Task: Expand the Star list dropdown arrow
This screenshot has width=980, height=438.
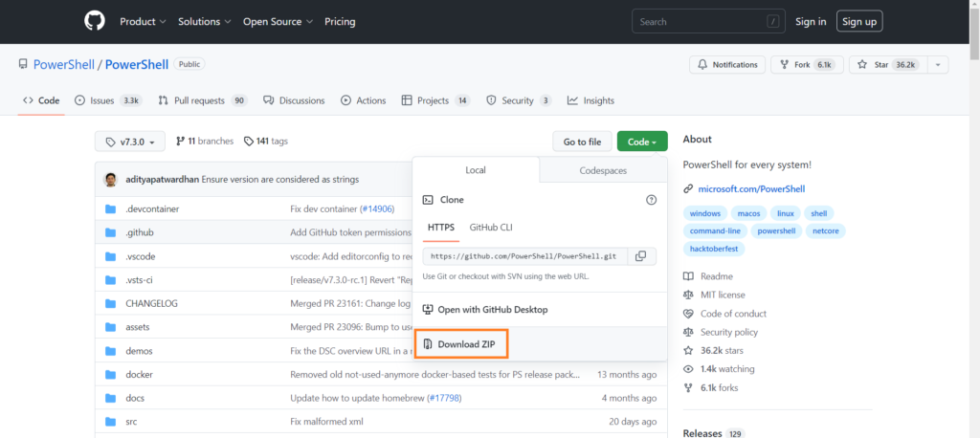Action: click(938, 65)
